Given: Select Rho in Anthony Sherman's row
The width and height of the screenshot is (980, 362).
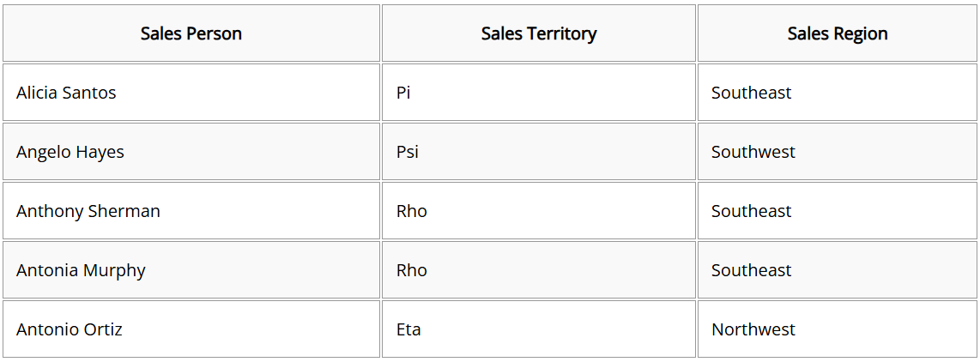Looking at the screenshot, I should pos(539,211).
